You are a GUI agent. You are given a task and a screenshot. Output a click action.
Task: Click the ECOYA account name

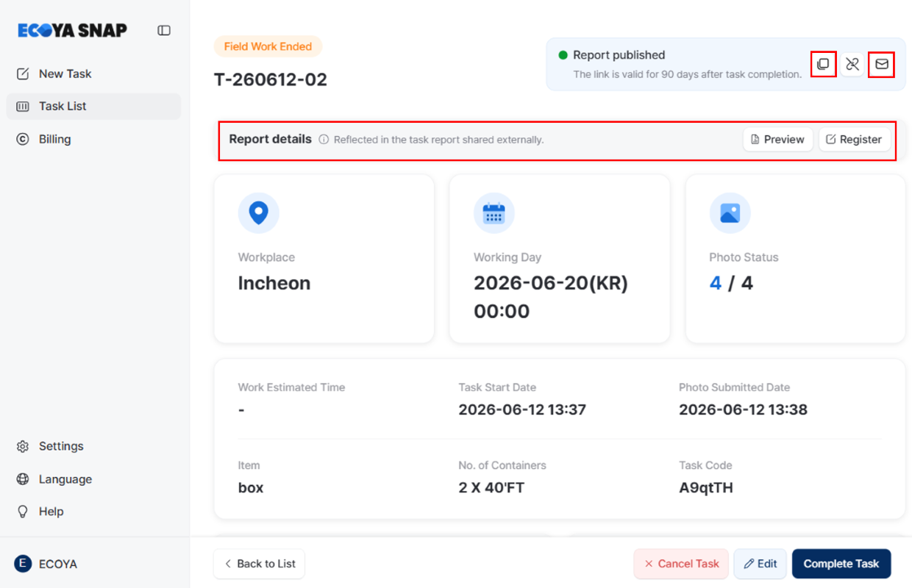coord(58,564)
